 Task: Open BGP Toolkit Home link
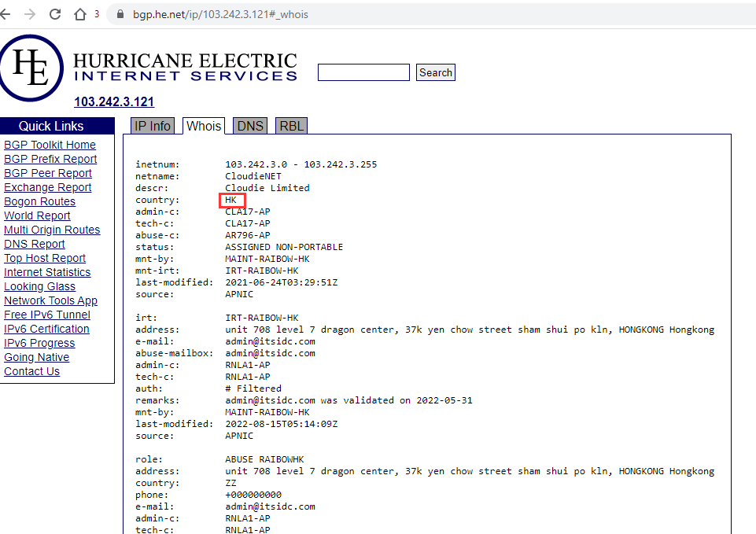pyautogui.click(x=50, y=145)
